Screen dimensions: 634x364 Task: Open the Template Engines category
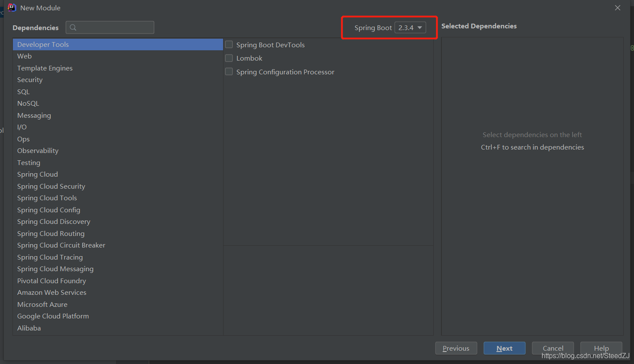118,68
